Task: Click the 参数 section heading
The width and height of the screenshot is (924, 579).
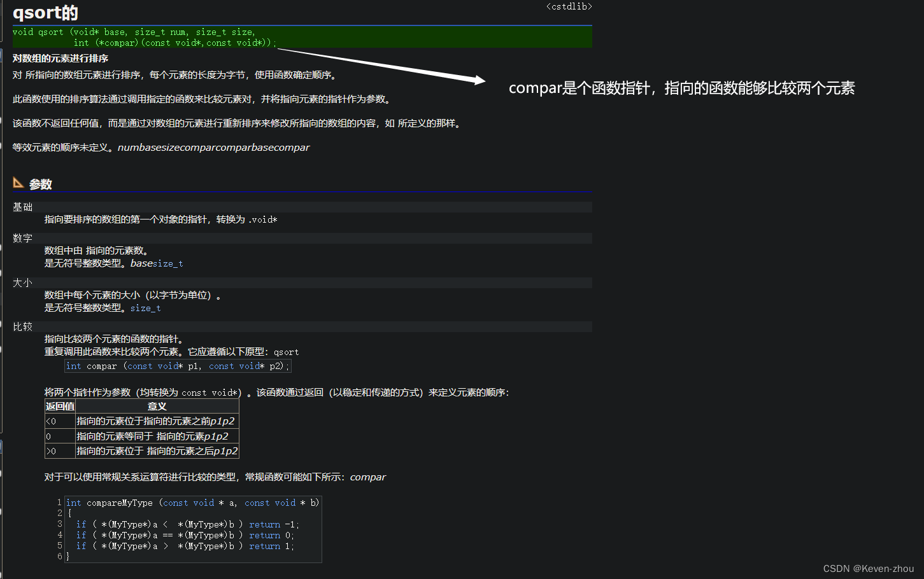Action: 40,185
